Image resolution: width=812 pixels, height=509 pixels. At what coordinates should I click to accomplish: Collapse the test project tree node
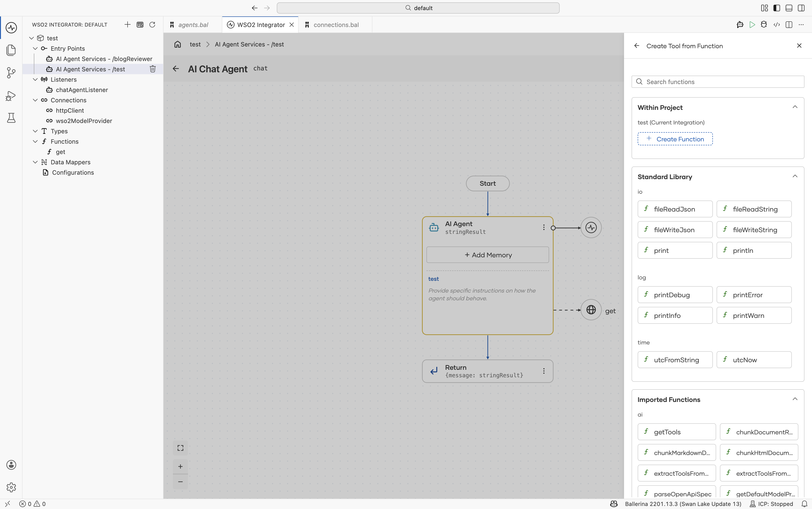(32, 38)
